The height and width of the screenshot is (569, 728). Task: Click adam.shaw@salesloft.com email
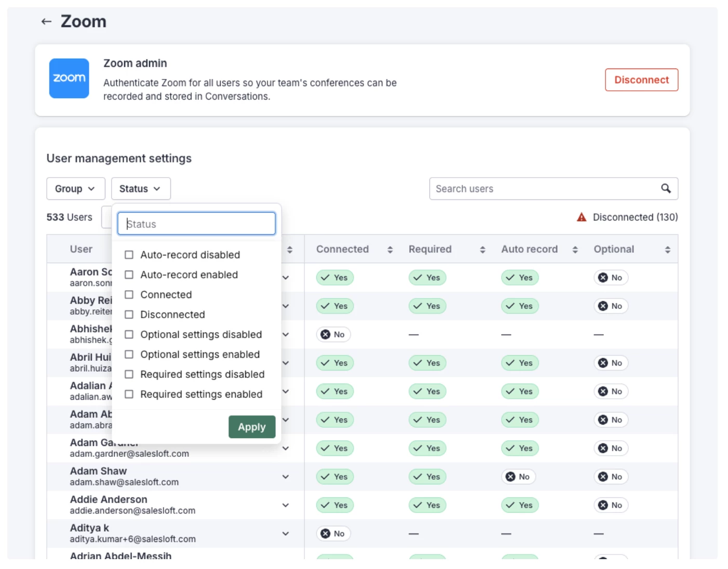pos(124,482)
